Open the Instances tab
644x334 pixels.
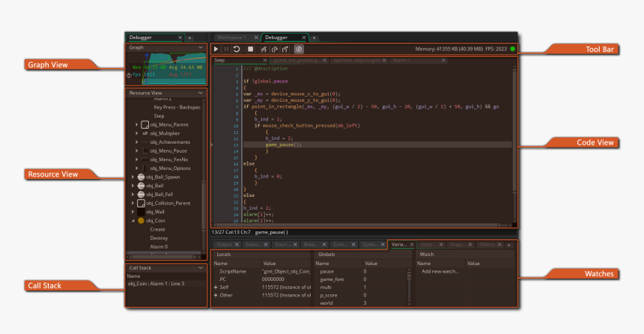428,244
